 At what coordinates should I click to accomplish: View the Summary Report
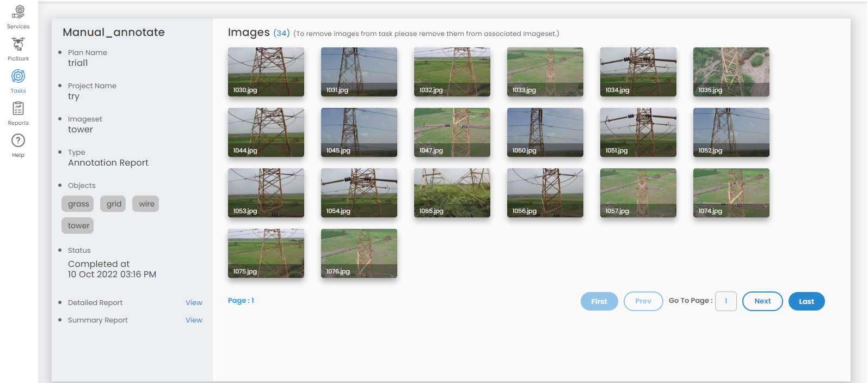coord(194,320)
